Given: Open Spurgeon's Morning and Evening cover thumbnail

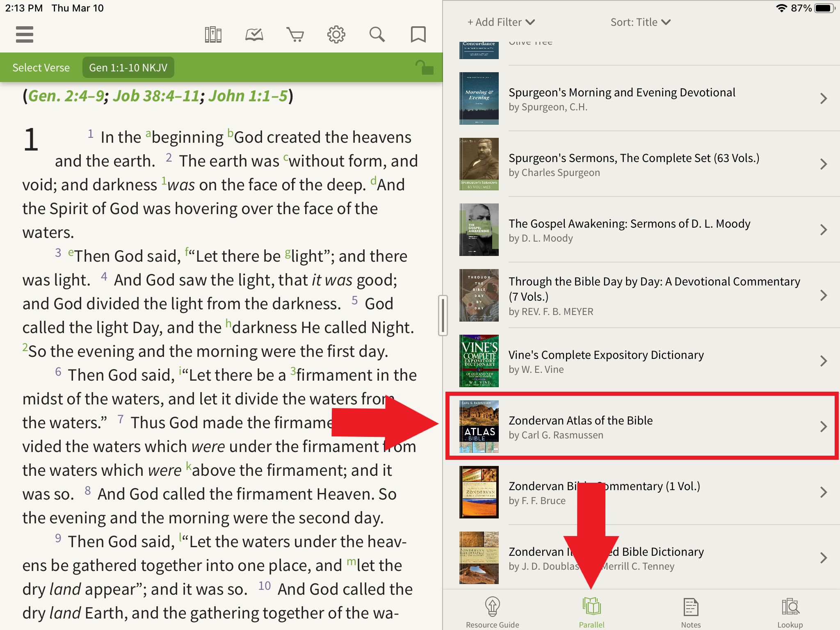Looking at the screenshot, I should tap(479, 98).
